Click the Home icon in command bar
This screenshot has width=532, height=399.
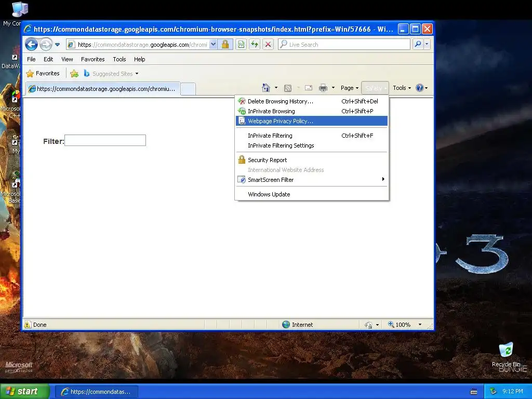pyautogui.click(x=266, y=88)
